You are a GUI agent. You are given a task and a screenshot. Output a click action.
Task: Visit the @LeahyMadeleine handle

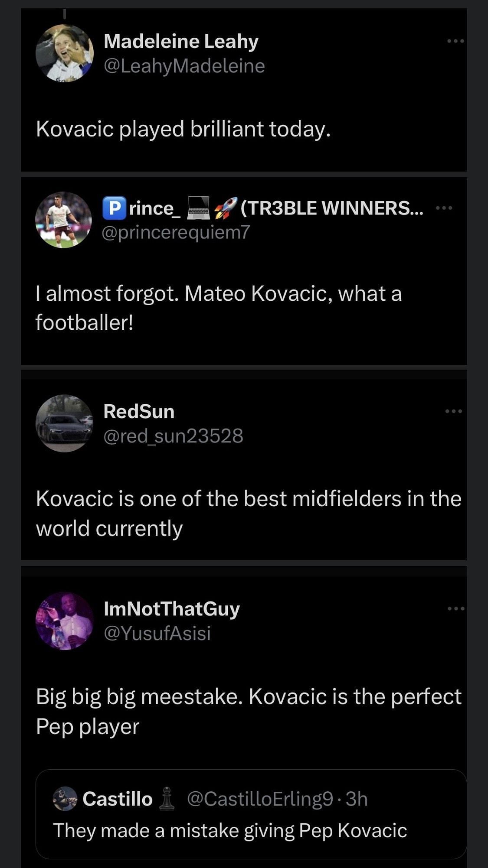pyautogui.click(x=184, y=66)
